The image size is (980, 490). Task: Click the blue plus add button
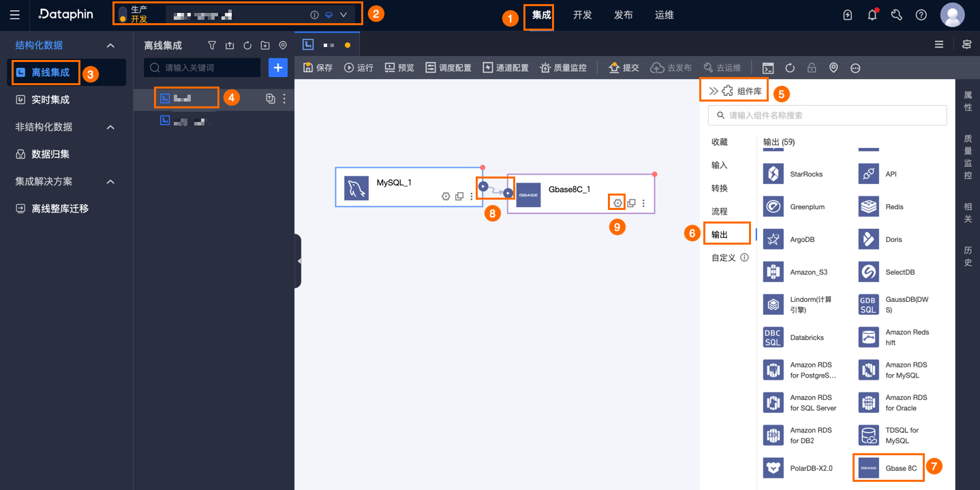click(x=278, y=67)
